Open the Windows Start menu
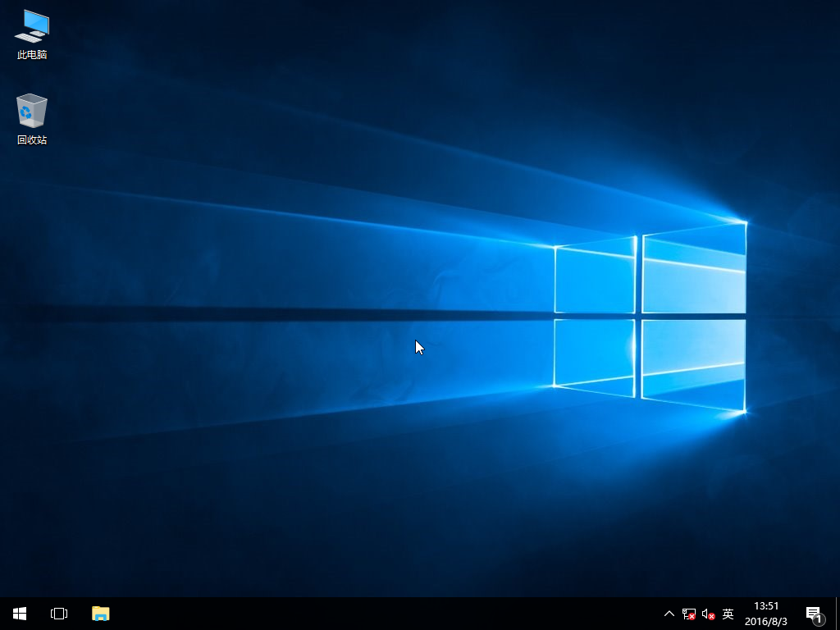 pyautogui.click(x=20, y=614)
